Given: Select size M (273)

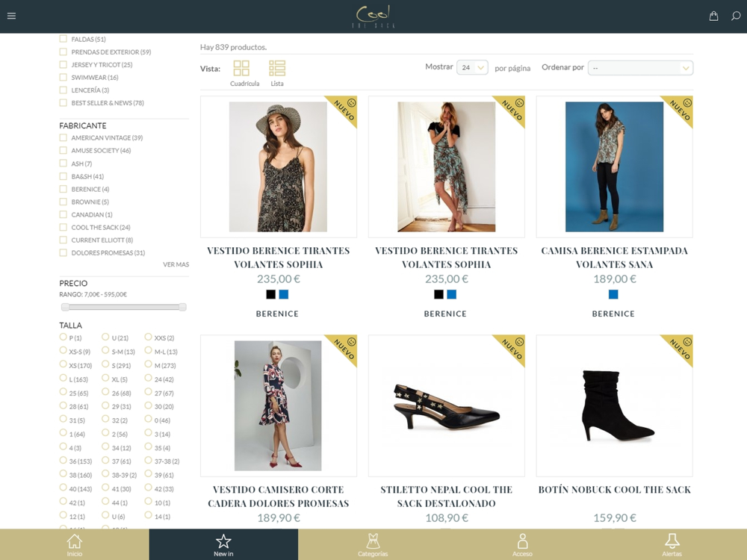Looking at the screenshot, I should [148, 364].
